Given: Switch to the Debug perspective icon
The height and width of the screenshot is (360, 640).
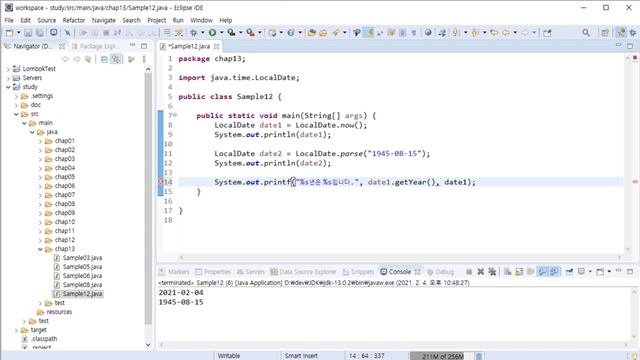Looking at the screenshot, I should click(x=633, y=33).
